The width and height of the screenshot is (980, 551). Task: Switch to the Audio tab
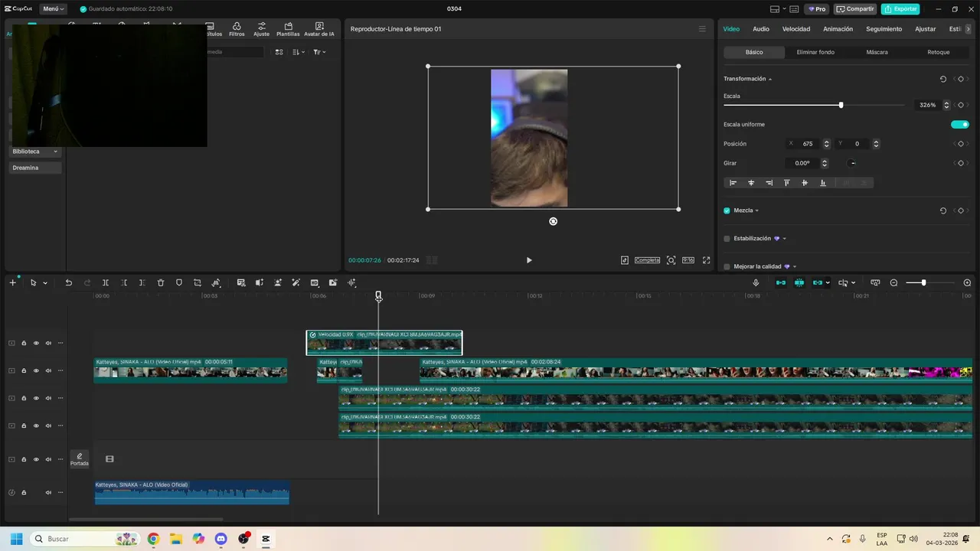point(761,29)
